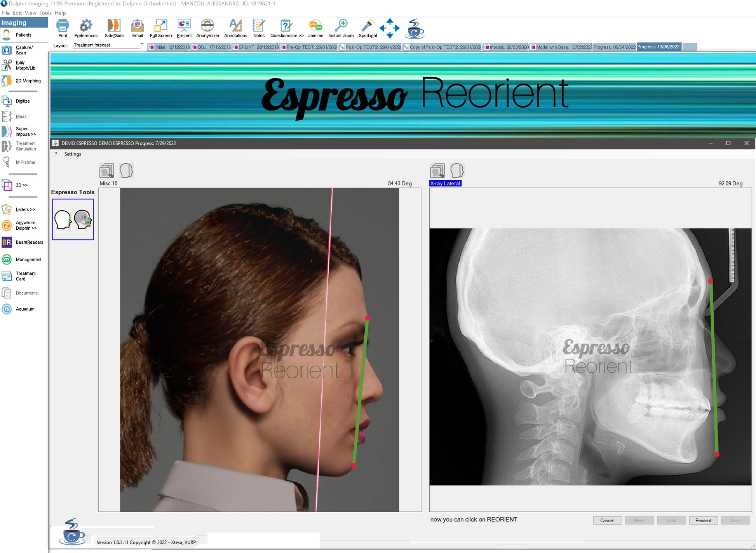Click the head profile icon above X-ray Lateral
This screenshot has height=553, width=756.
[x=457, y=171]
